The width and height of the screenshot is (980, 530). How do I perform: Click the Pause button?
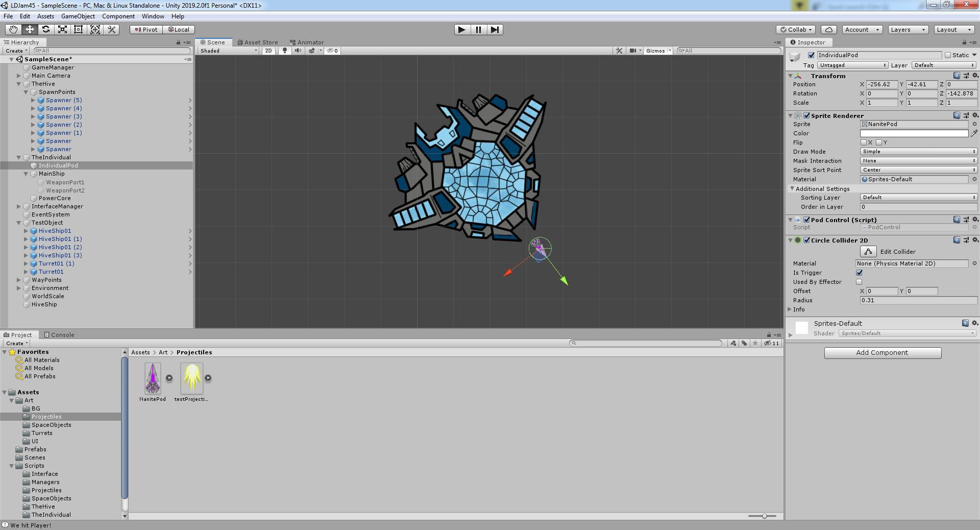click(x=478, y=30)
